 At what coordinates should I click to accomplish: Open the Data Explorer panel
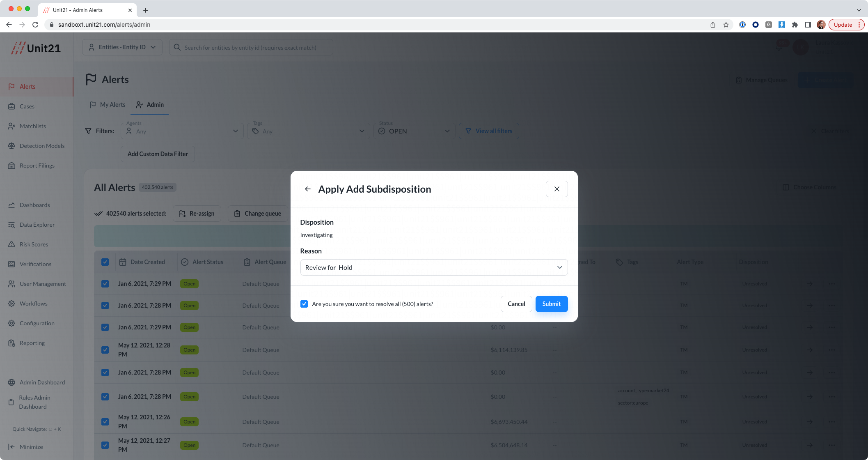tap(37, 225)
